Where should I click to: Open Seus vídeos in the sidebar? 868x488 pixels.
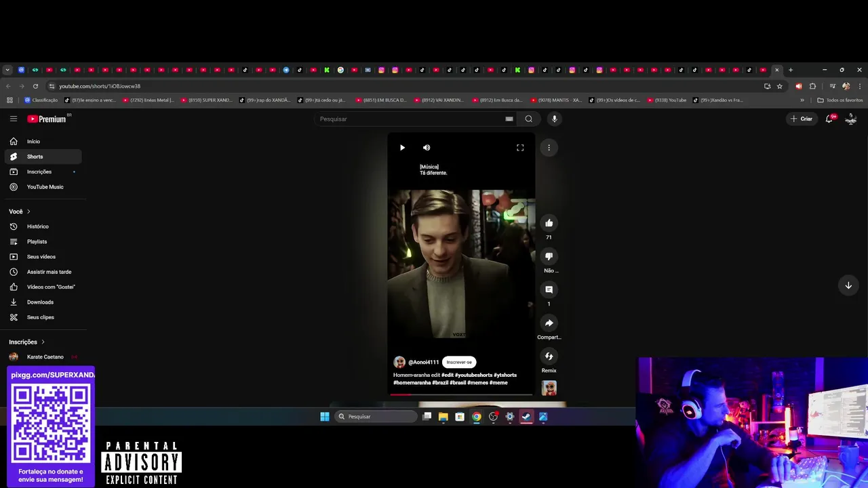tap(43, 256)
